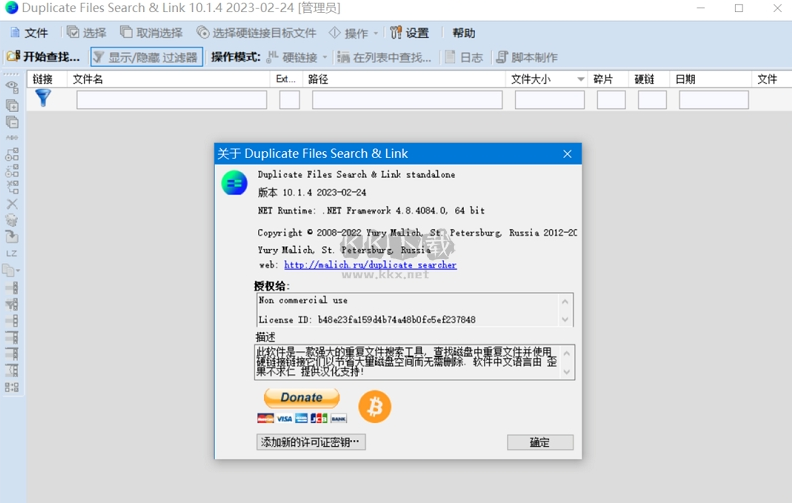
Task: Open the File (文件) menu
Action: [29, 33]
